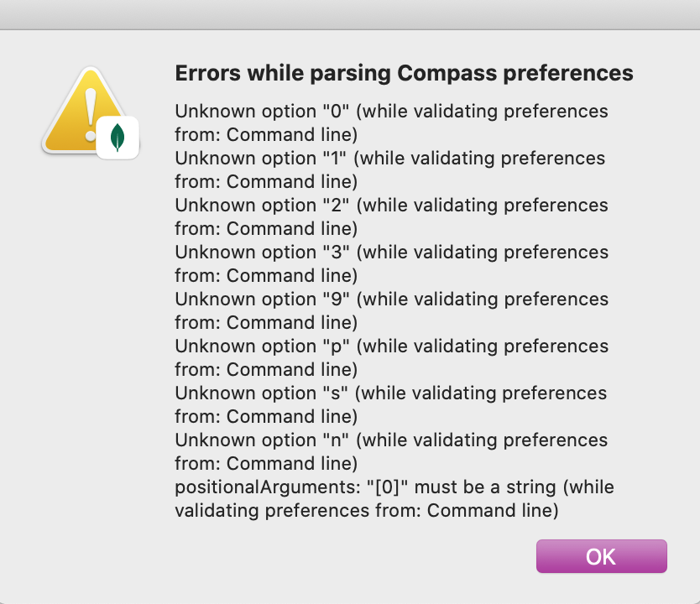Click the Unknown option "2" error line
700x604 pixels.
pos(391,206)
